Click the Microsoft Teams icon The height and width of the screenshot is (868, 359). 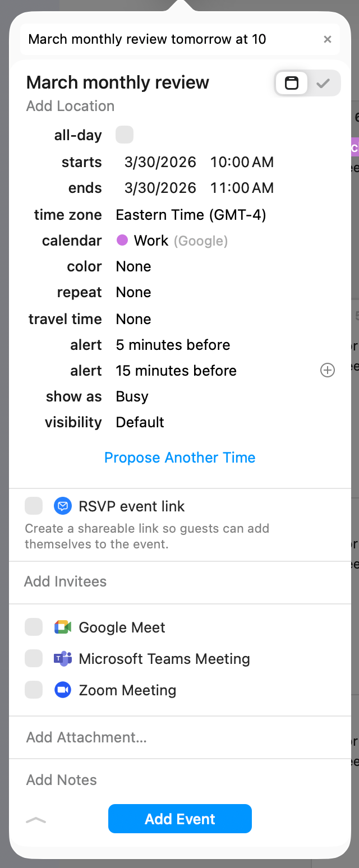(63, 659)
